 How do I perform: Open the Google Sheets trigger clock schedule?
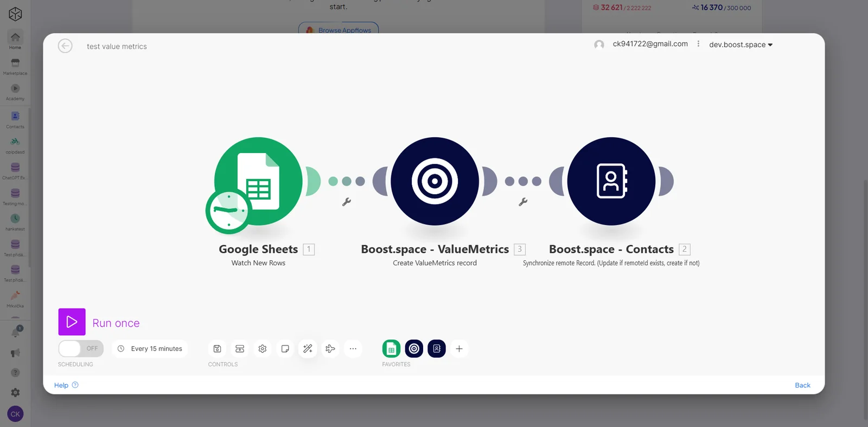tap(228, 211)
